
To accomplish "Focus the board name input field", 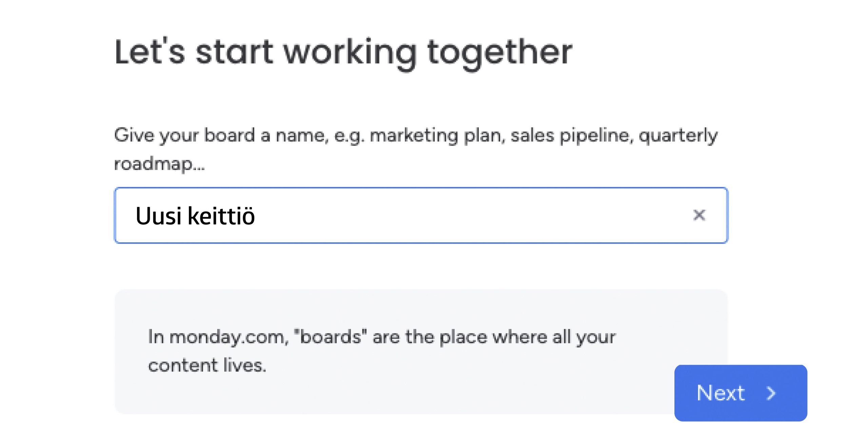I will pos(420,216).
